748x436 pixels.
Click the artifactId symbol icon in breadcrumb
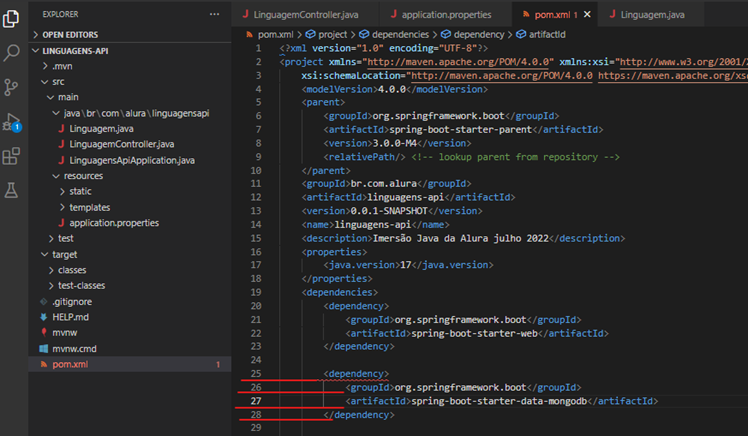(x=521, y=34)
